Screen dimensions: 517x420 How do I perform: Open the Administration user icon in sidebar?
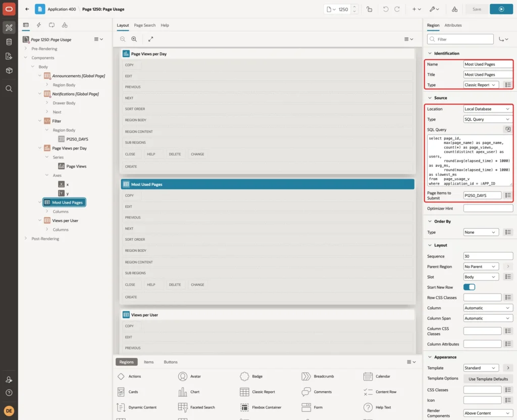(9, 380)
